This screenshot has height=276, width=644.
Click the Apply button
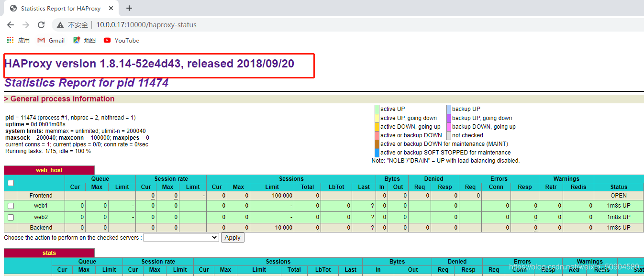(233, 237)
